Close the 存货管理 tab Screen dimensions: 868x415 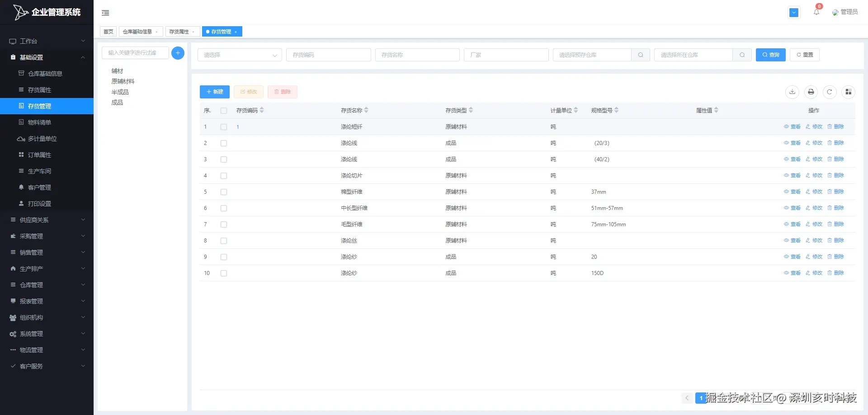236,32
